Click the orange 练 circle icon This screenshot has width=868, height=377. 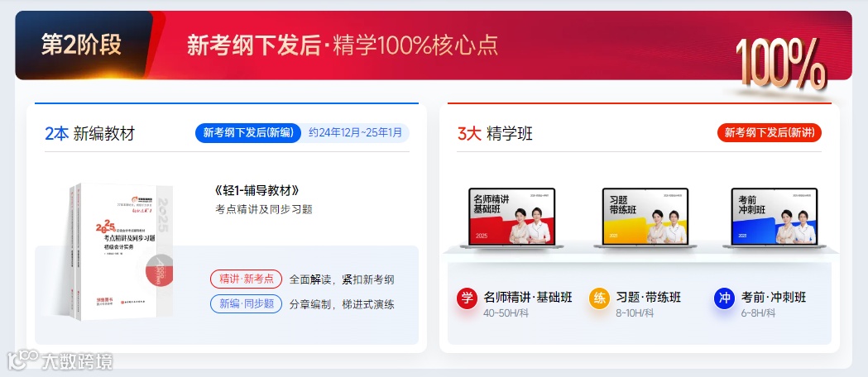pyautogui.click(x=599, y=298)
